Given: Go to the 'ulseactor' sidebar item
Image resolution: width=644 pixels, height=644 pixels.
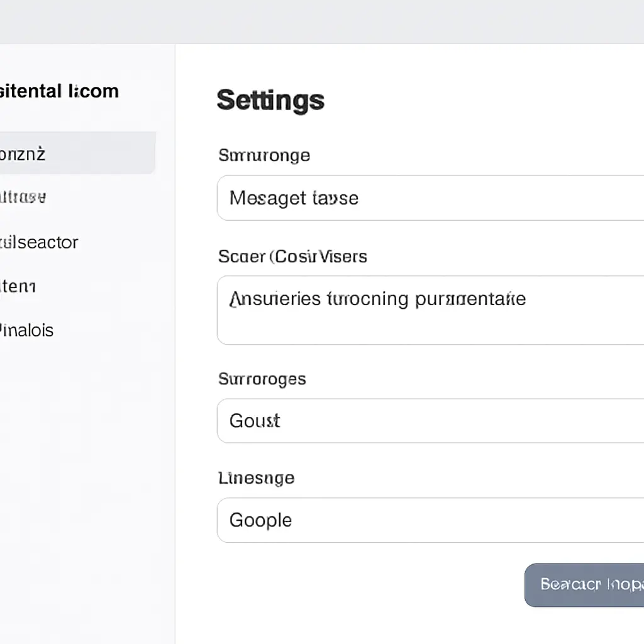Looking at the screenshot, I should coord(39,242).
